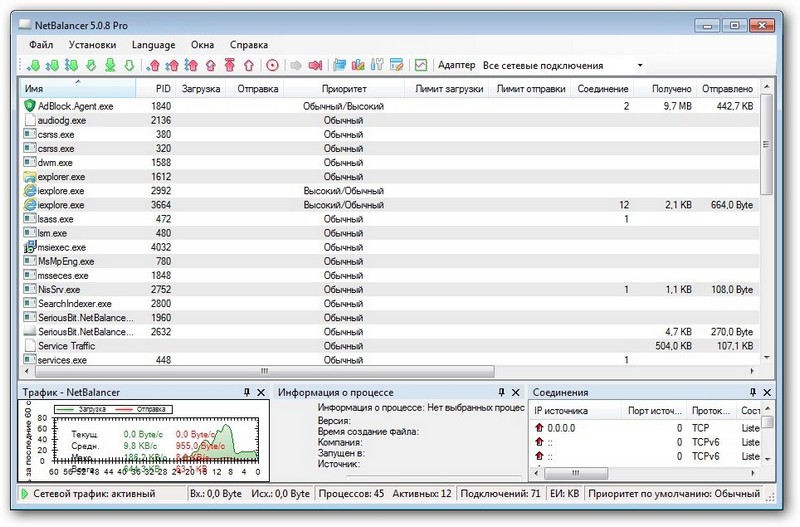
Task: Pin the Информация о процессе panel
Action: tap(502, 392)
